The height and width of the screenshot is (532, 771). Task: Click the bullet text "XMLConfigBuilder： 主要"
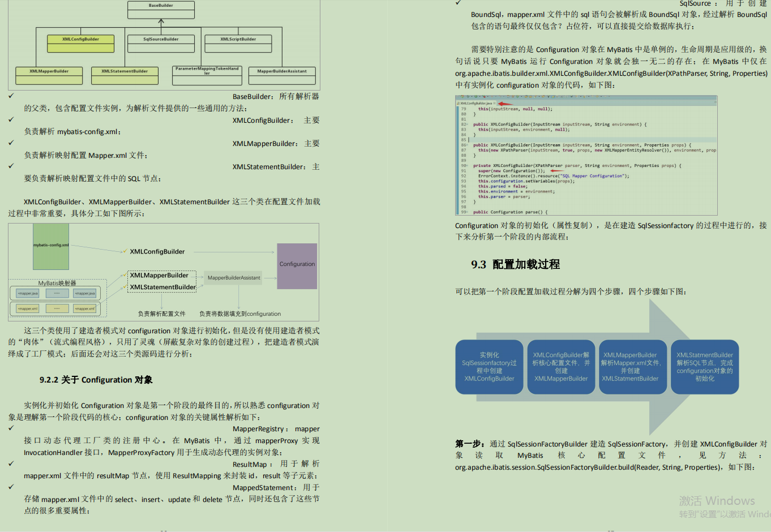coord(276,121)
